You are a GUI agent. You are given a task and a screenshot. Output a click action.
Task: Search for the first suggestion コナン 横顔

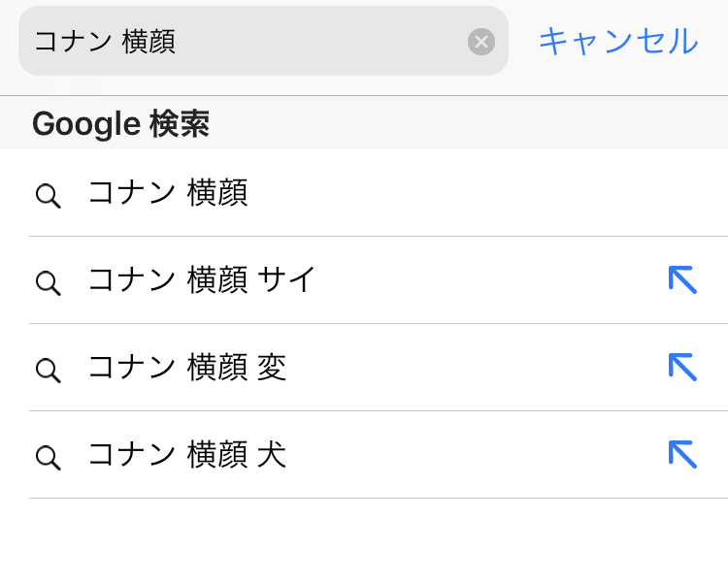tap(168, 193)
